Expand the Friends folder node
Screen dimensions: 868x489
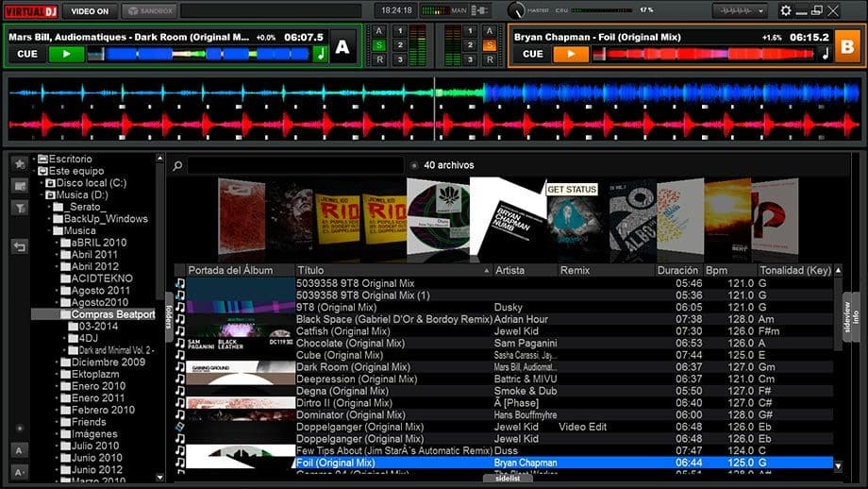point(57,422)
